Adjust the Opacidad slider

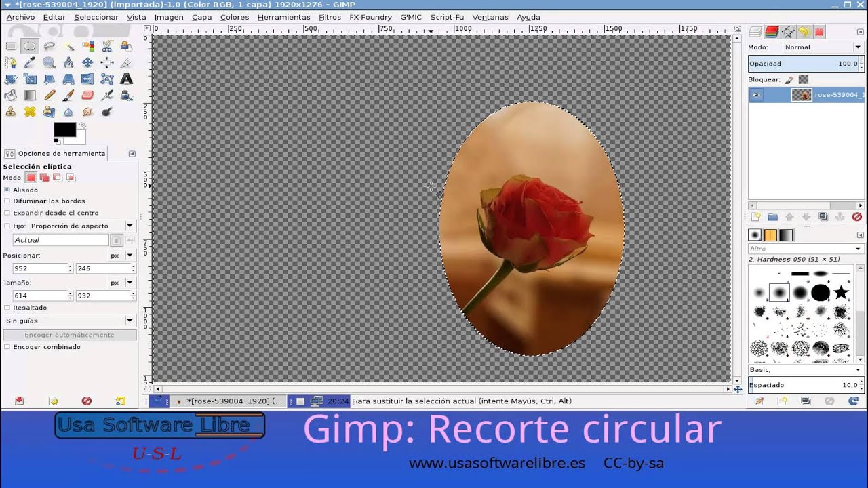point(806,64)
